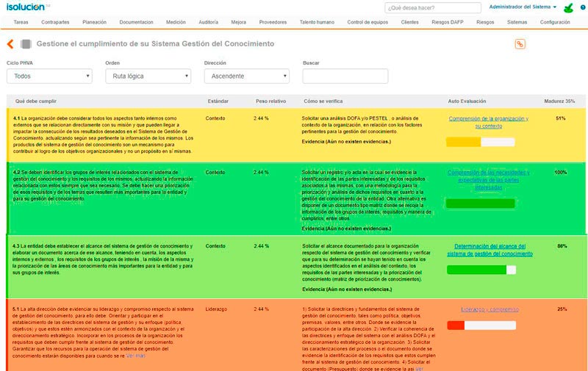Click the 'Madurez 35%' column header
The width and height of the screenshot is (588, 371).
tap(559, 101)
